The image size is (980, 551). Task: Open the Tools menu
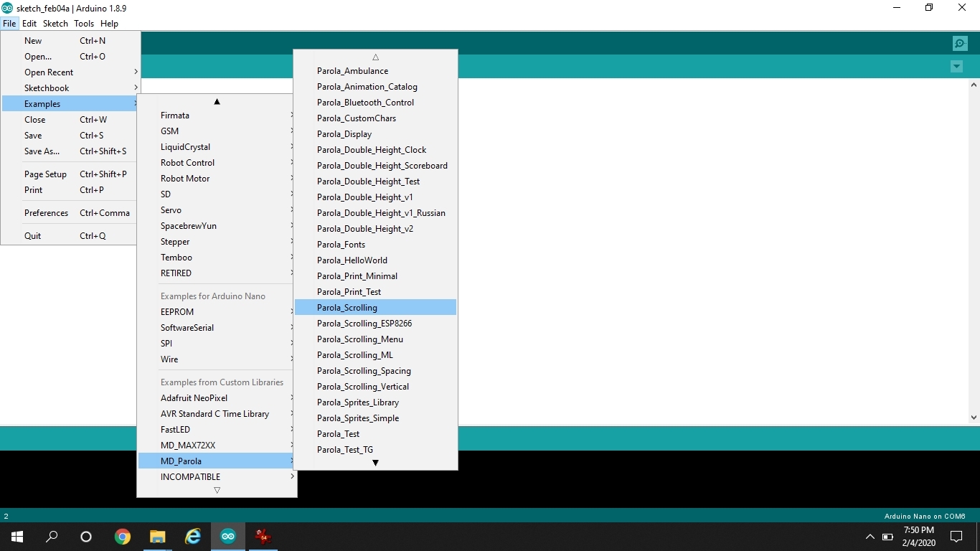[x=84, y=24]
